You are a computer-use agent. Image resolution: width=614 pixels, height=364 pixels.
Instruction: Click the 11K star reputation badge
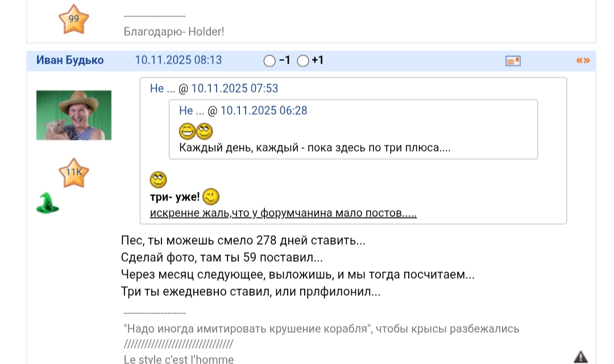73,173
